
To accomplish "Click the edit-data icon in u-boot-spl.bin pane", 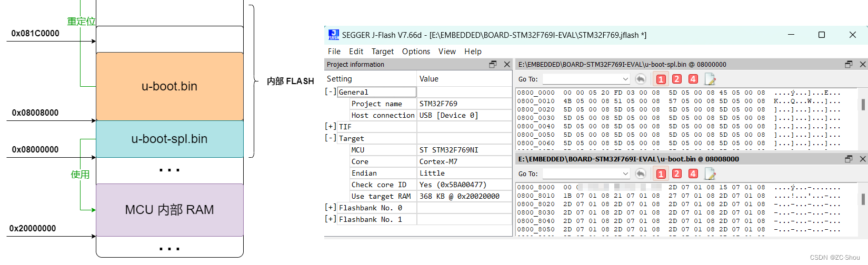I will (710, 79).
